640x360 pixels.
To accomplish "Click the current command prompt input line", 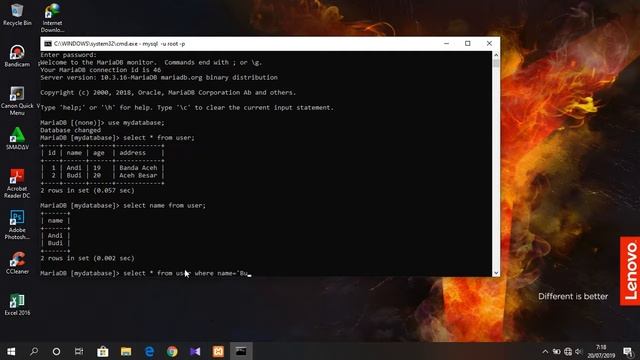I will click(145, 273).
